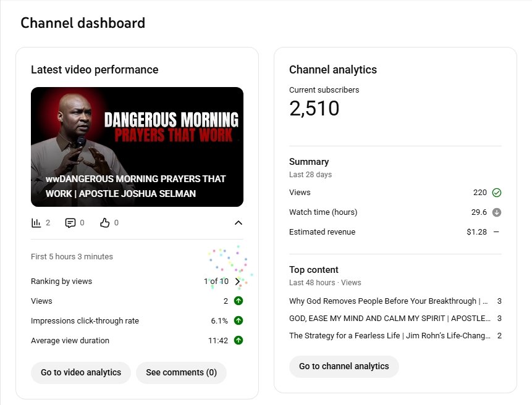Click green arrow beside average view duration

coord(239,341)
